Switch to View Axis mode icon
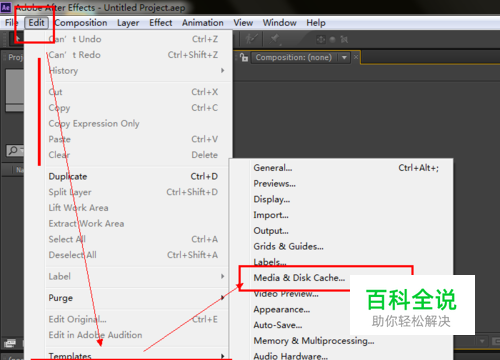Viewport: 500px width, 360px height. (344, 40)
